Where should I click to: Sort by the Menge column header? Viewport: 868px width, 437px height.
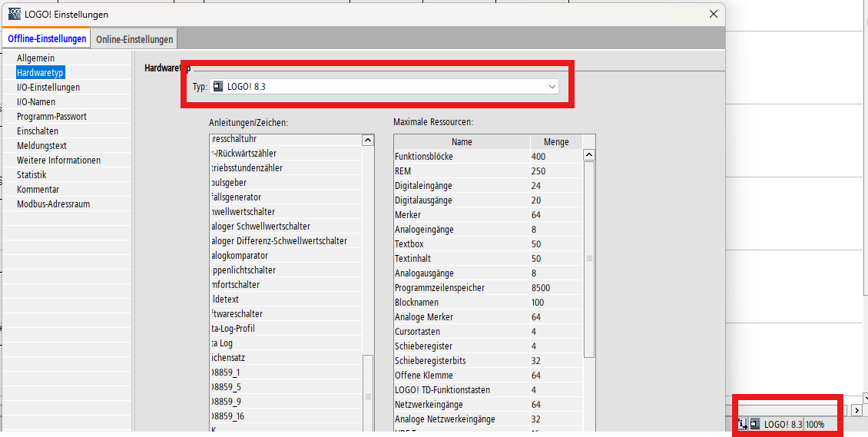point(556,142)
